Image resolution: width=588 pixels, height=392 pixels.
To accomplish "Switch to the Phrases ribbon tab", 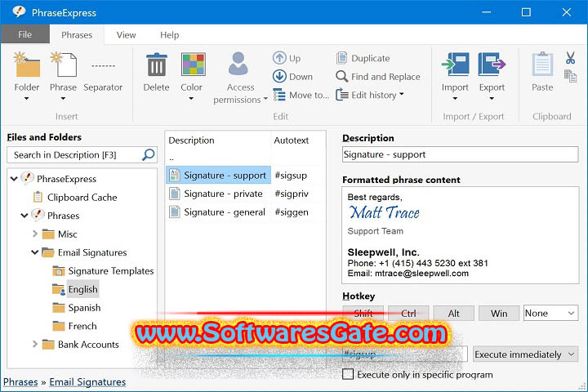I will (x=77, y=35).
